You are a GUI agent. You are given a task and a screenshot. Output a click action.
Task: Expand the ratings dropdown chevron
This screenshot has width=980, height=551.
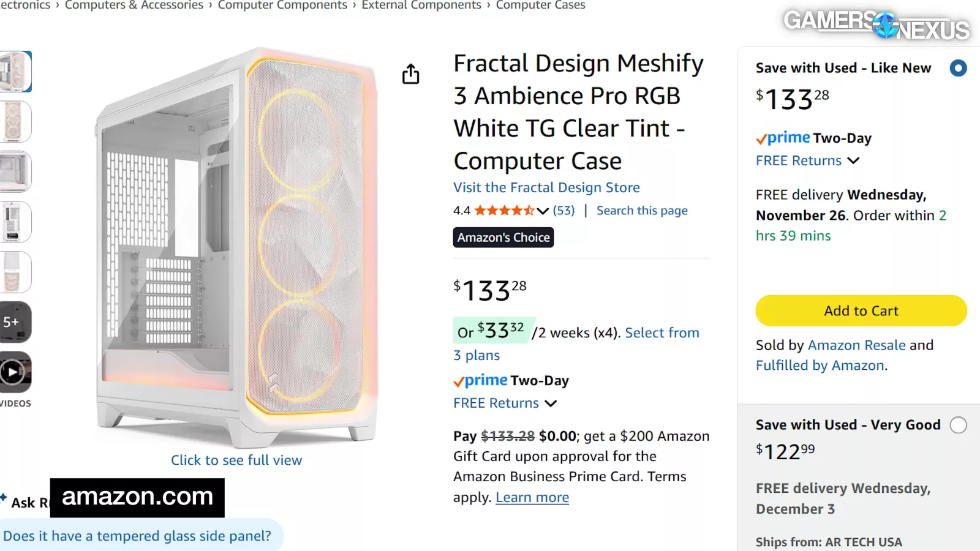[543, 211]
